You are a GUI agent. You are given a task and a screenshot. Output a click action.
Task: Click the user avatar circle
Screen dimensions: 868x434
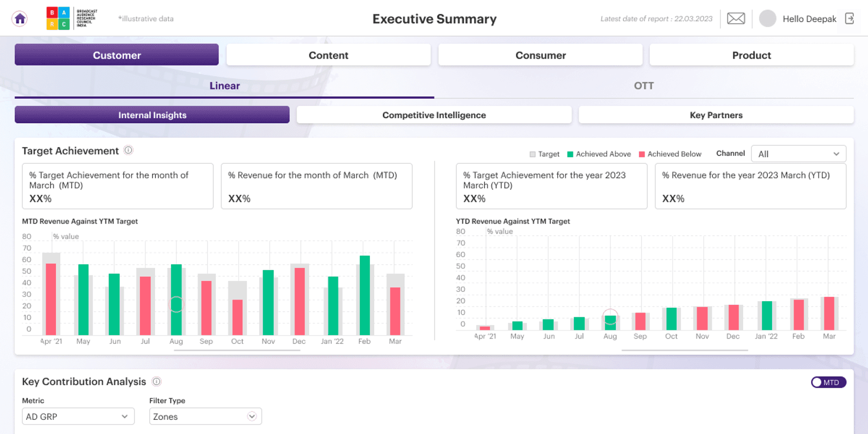point(768,18)
